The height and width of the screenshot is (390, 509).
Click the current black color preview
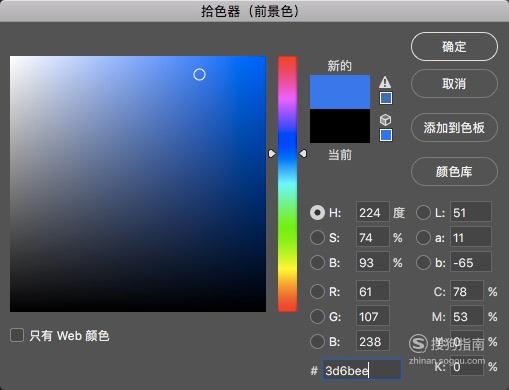click(x=340, y=126)
